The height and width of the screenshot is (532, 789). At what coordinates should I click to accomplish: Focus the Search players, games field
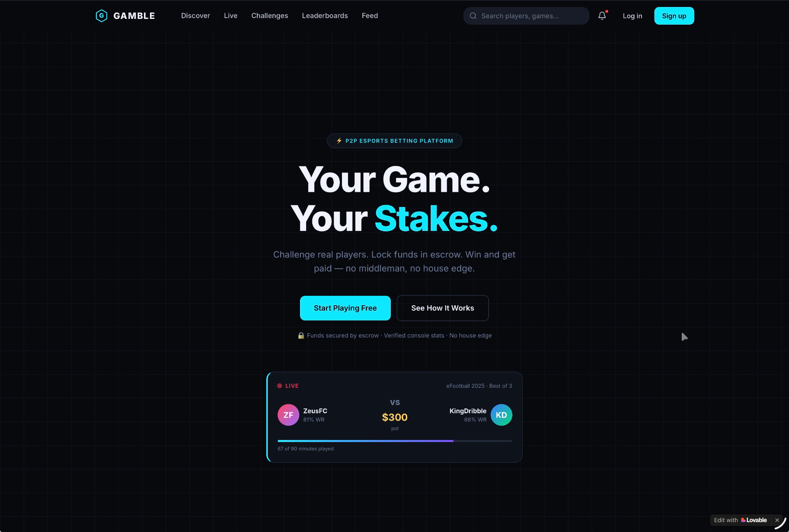(x=526, y=16)
